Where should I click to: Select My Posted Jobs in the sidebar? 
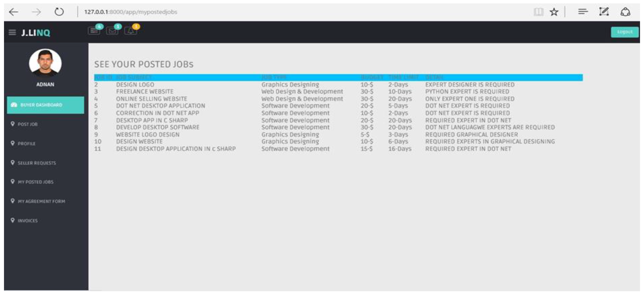(36, 182)
